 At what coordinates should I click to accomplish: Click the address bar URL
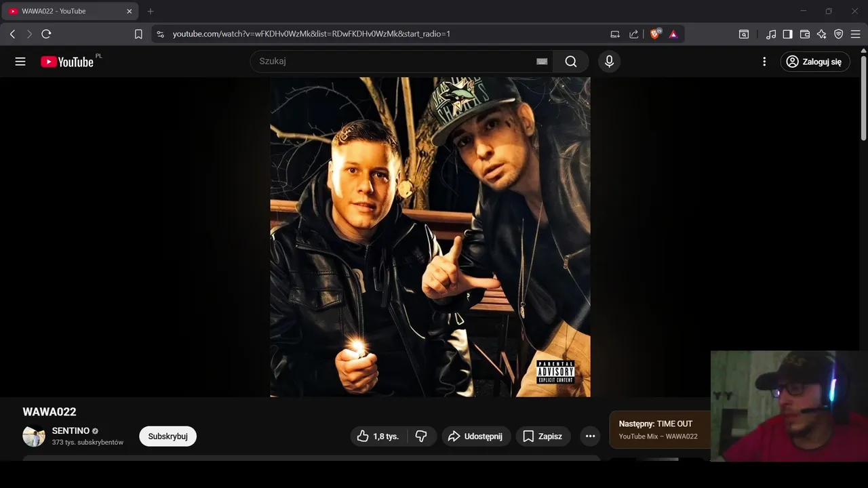point(311,34)
